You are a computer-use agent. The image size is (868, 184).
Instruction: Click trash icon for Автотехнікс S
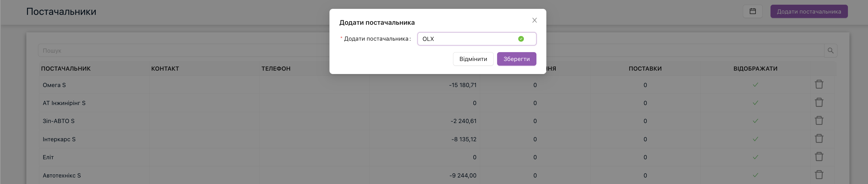[819, 175]
